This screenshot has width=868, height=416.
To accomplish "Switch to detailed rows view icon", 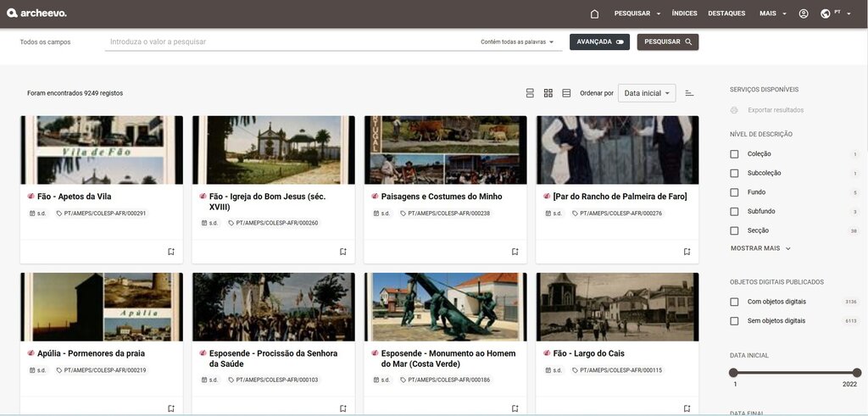I will [566, 93].
